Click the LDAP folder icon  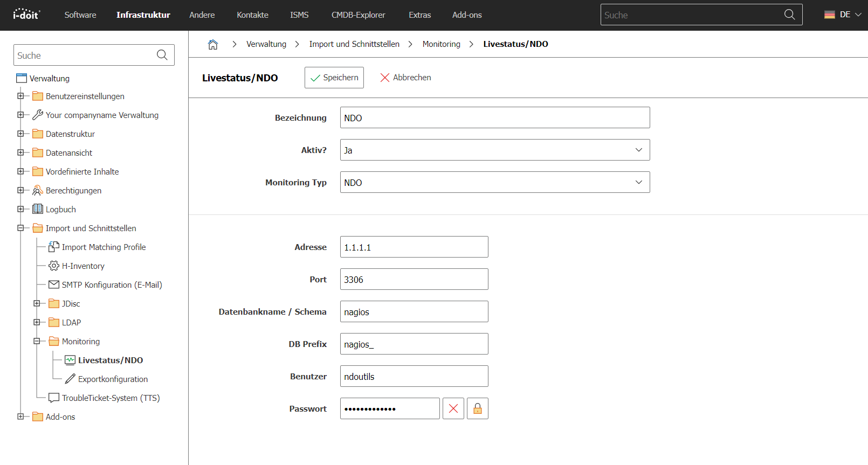54,322
